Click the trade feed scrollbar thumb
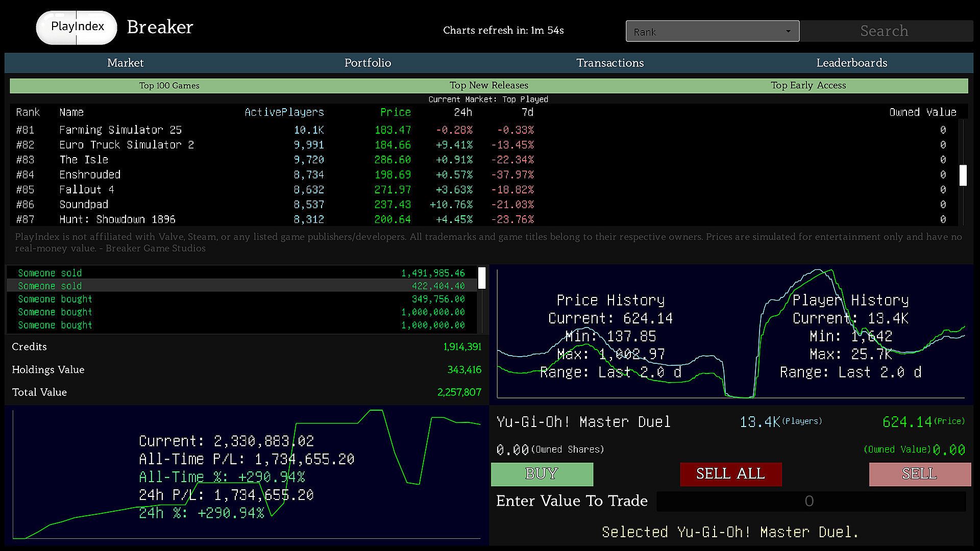The width and height of the screenshot is (980, 551). pyautogui.click(x=482, y=279)
